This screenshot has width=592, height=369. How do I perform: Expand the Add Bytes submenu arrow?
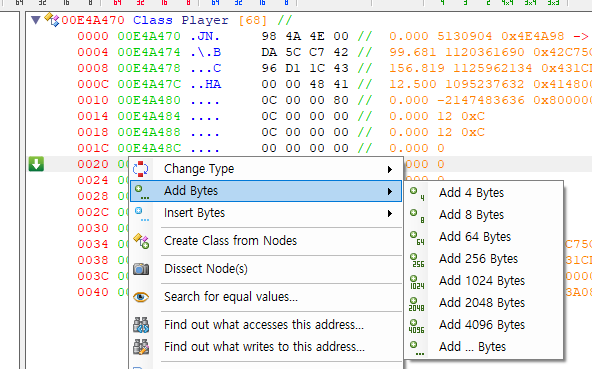point(390,191)
